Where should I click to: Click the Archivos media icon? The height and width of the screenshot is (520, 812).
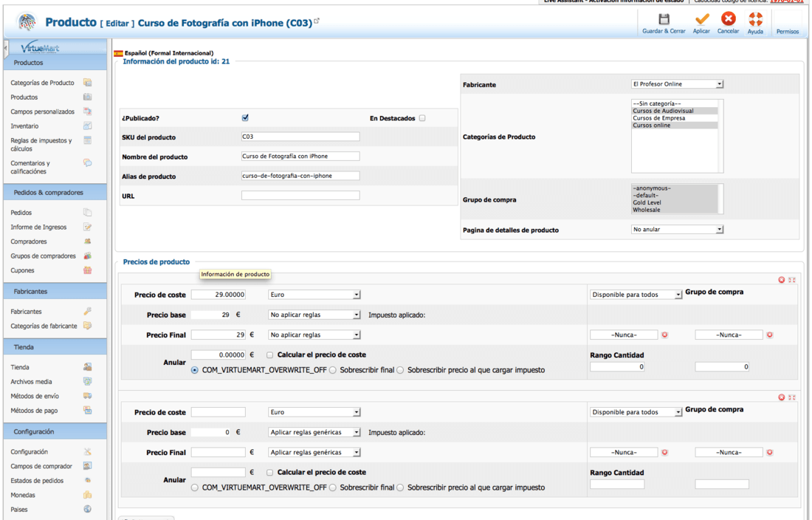pyautogui.click(x=88, y=382)
